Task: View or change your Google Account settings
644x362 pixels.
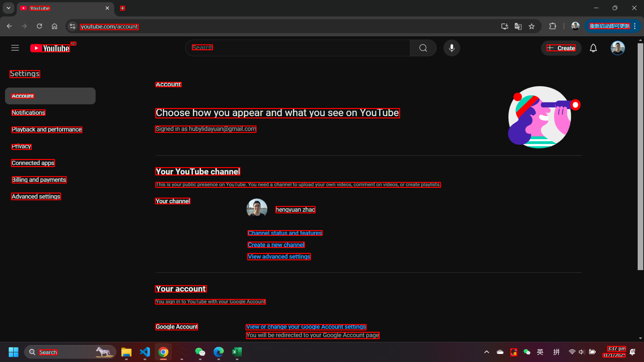Action: [x=306, y=327]
